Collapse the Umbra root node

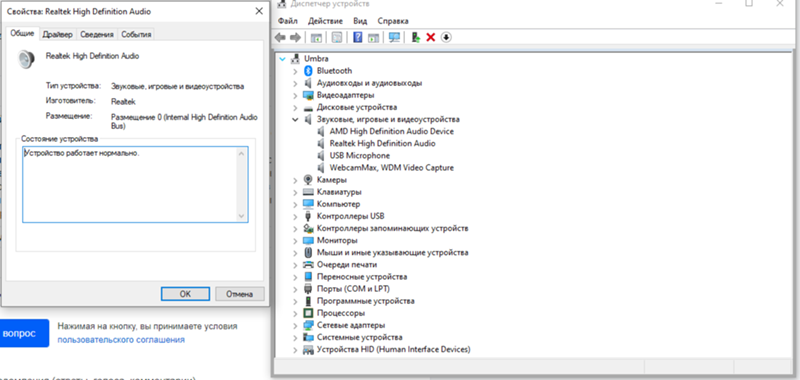283,59
